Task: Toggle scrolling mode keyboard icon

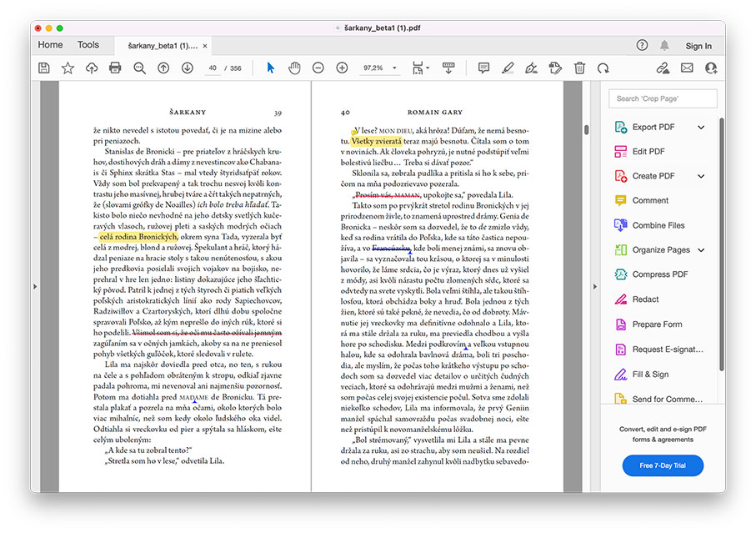Action: pyautogui.click(x=448, y=68)
